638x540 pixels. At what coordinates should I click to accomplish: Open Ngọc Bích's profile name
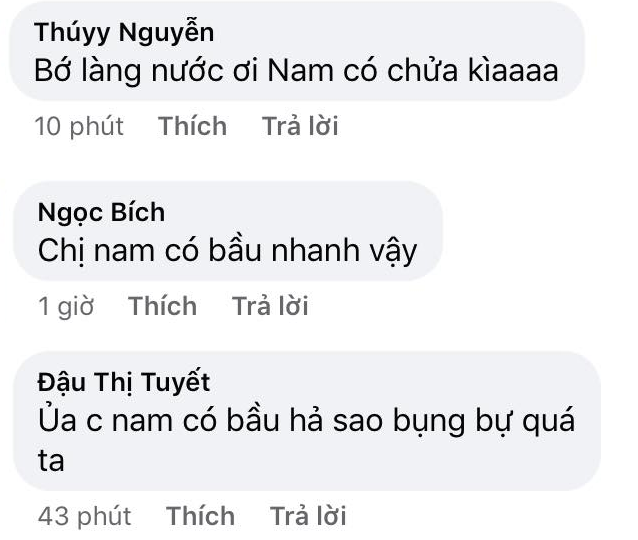(101, 212)
